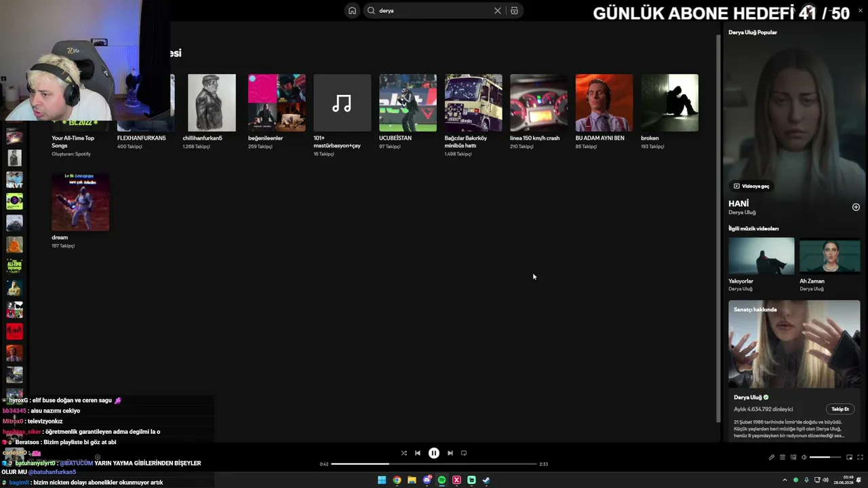Open the Browse icon next to search
868x488 pixels.
tap(514, 11)
